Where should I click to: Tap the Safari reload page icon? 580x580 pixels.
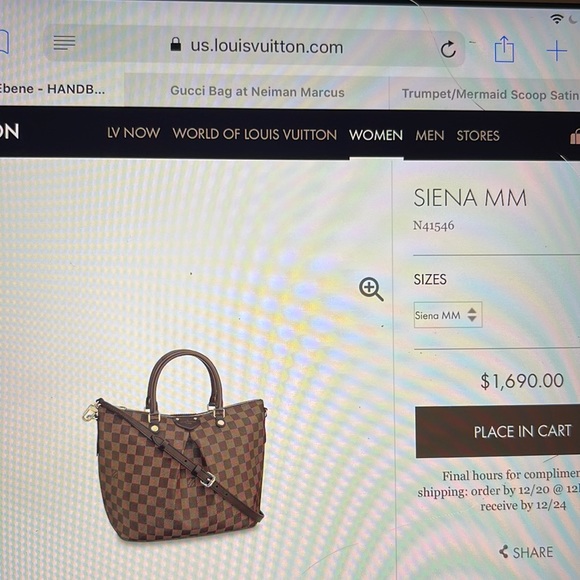pos(448,49)
